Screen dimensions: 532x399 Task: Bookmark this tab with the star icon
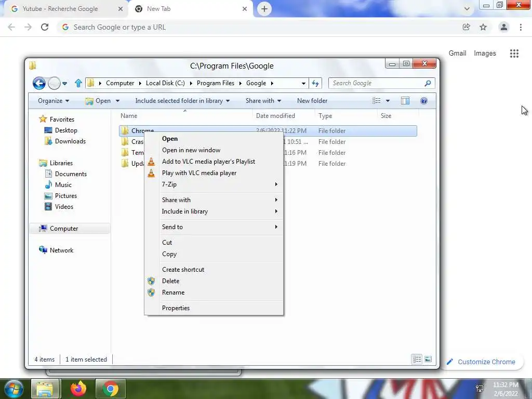[483, 27]
